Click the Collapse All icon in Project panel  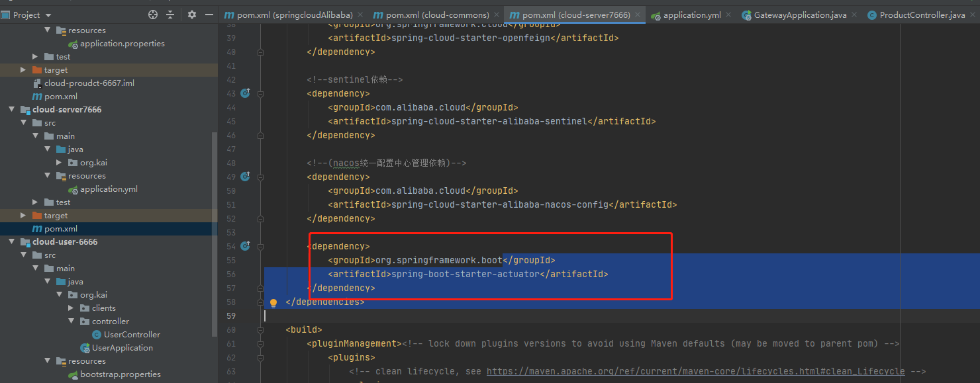tap(170, 15)
